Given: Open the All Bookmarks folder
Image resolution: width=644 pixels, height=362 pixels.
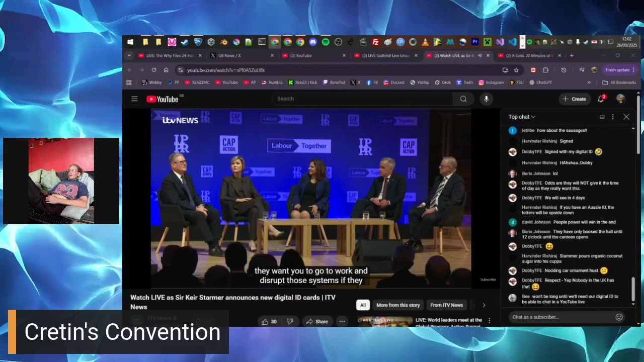Looking at the screenshot, I should coord(619,82).
